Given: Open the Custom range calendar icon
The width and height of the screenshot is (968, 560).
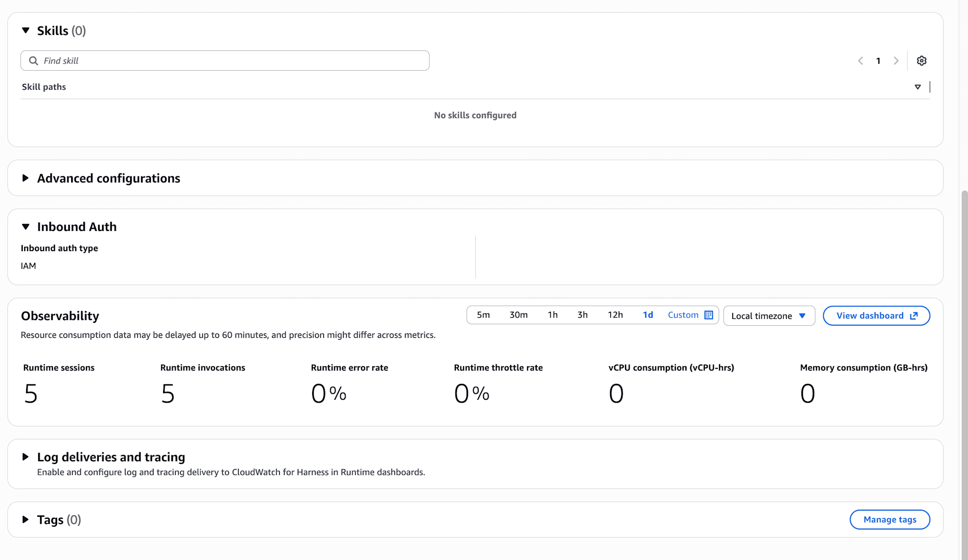Looking at the screenshot, I should (709, 315).
